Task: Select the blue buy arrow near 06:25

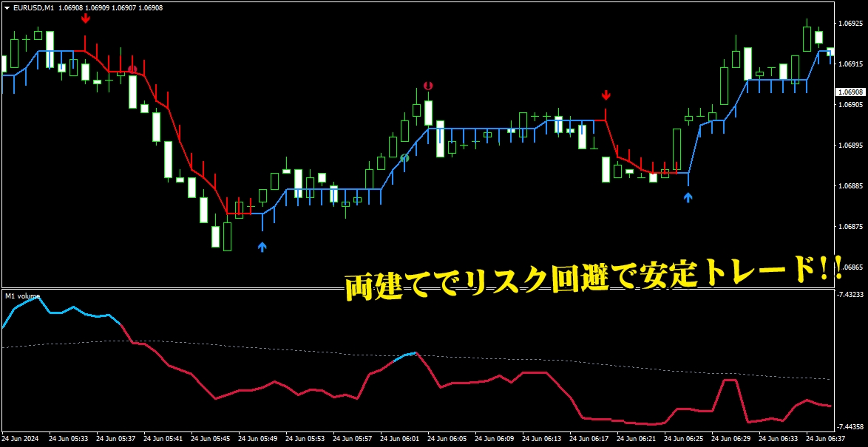Action: coord(688,197)
